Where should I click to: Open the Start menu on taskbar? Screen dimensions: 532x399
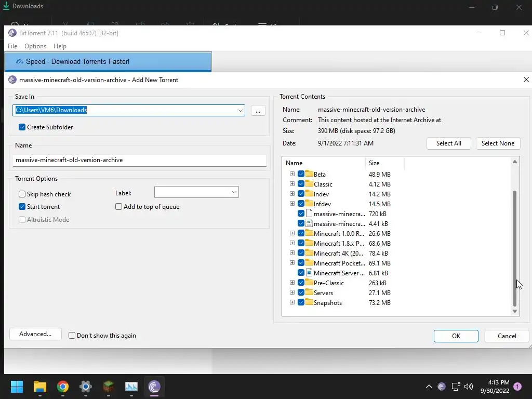17,387
